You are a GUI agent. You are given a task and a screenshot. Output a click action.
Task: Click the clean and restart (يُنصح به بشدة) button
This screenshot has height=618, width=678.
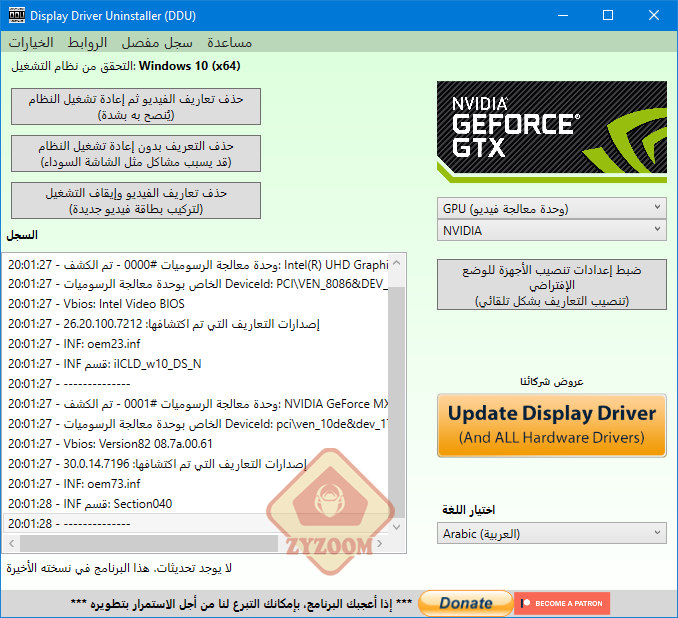click(x=136, y=107)
